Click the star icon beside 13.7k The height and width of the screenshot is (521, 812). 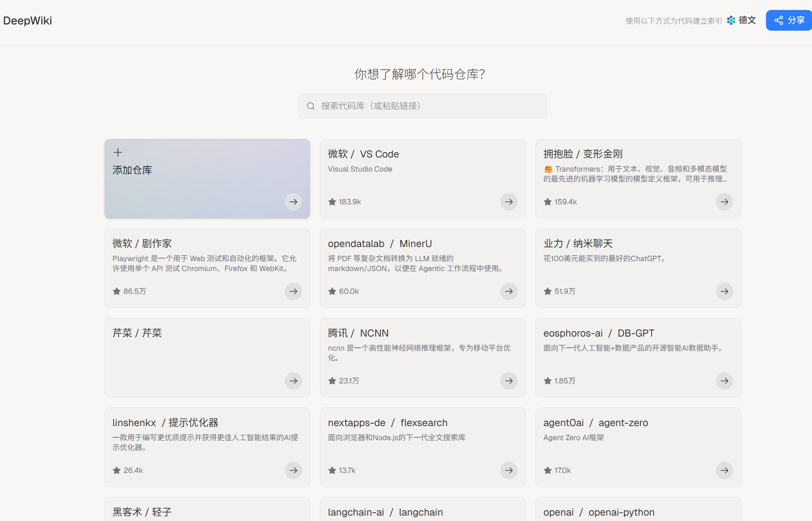pos(332,470)
